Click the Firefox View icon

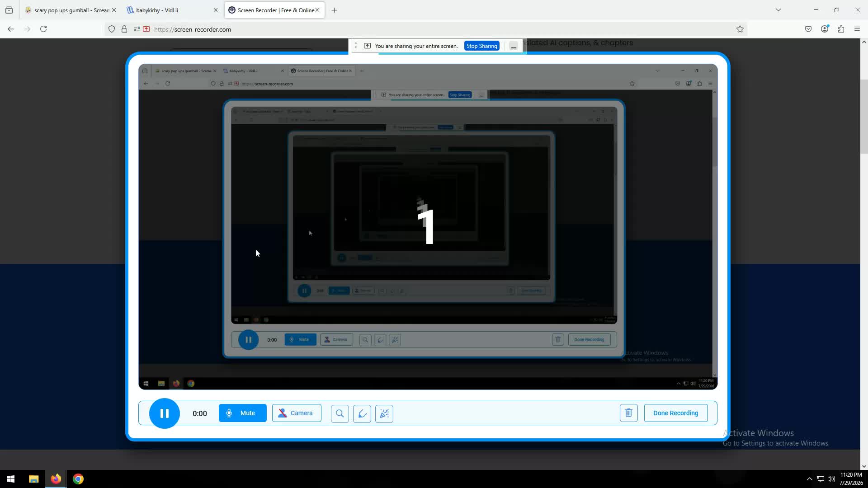point(9,10)
